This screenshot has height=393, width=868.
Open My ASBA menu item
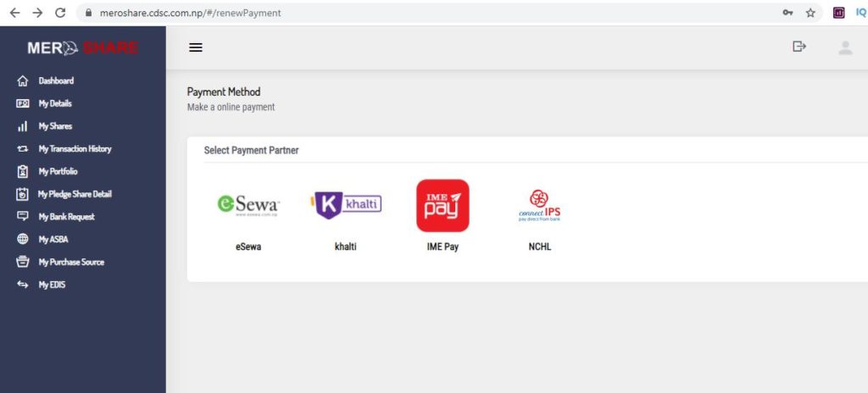click(53, 239)
